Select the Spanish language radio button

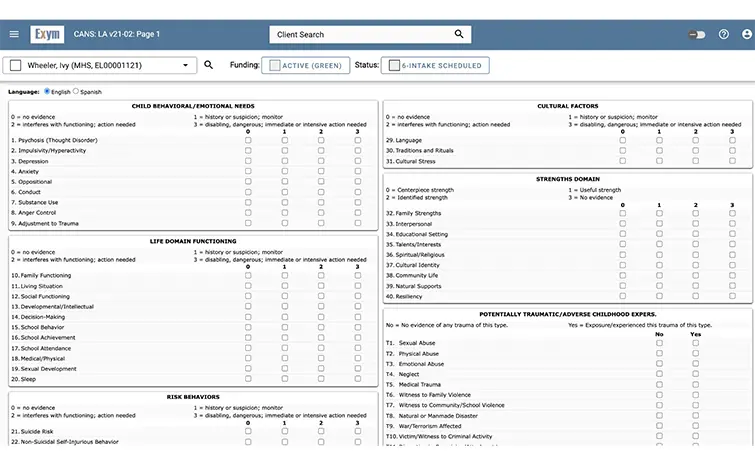[x=76, y=92]
